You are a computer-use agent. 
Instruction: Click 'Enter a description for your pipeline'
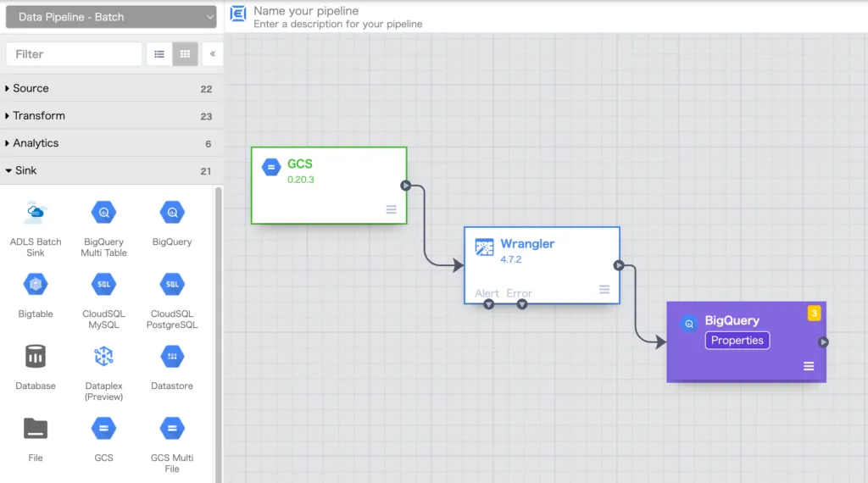(x=337, y=25)
